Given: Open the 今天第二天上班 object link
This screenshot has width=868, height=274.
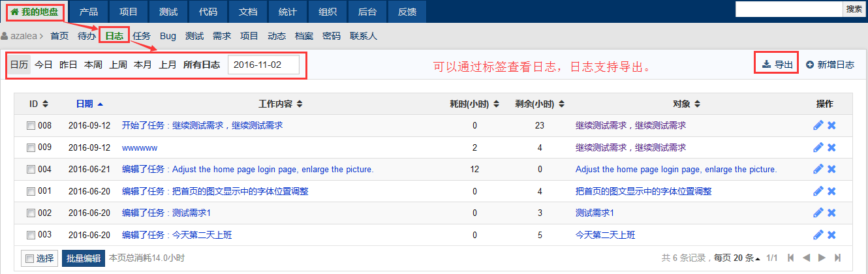Looking at the screenshot, I should click(605, 236).
